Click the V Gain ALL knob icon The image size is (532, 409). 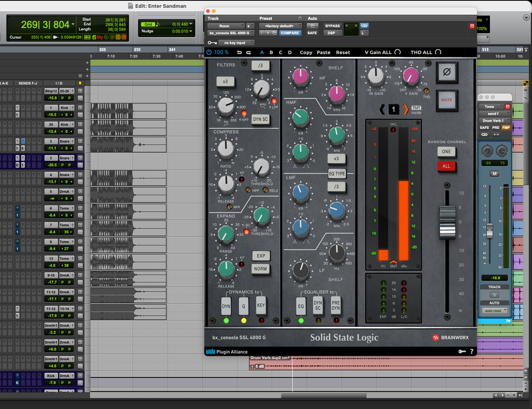398,52
